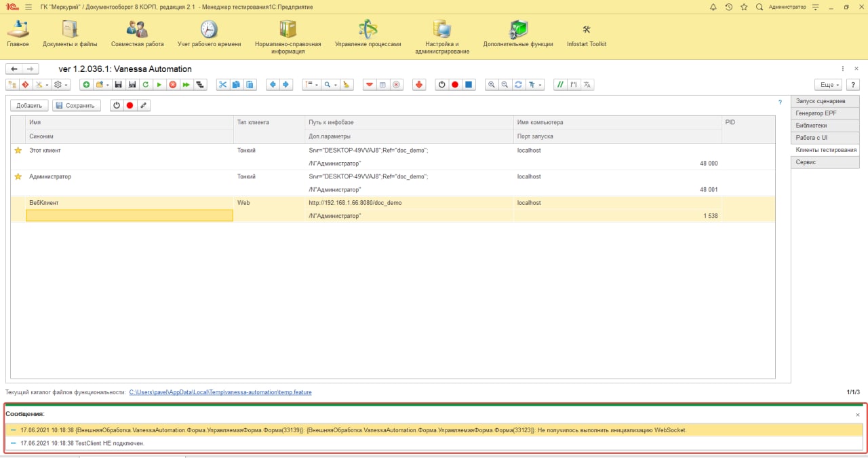Click the green circular reload arrow icon
This screenshot has height=458, width=868.
pyautogui.click(x=146, y=85)
